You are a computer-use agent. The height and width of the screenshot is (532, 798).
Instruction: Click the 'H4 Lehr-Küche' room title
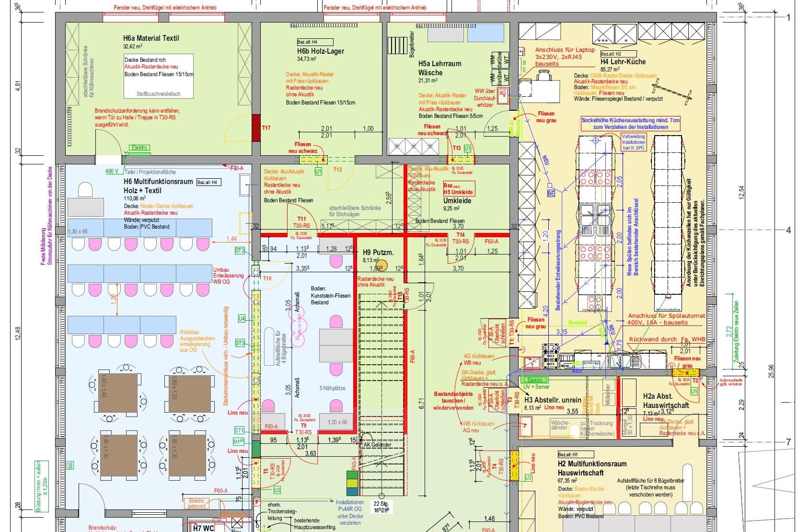point(623,62)
